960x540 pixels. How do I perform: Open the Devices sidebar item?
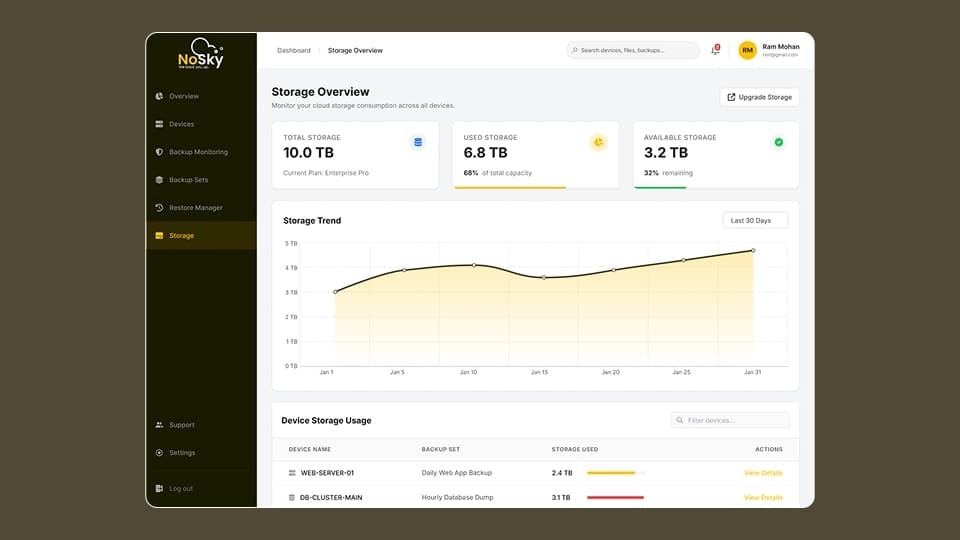181,124
